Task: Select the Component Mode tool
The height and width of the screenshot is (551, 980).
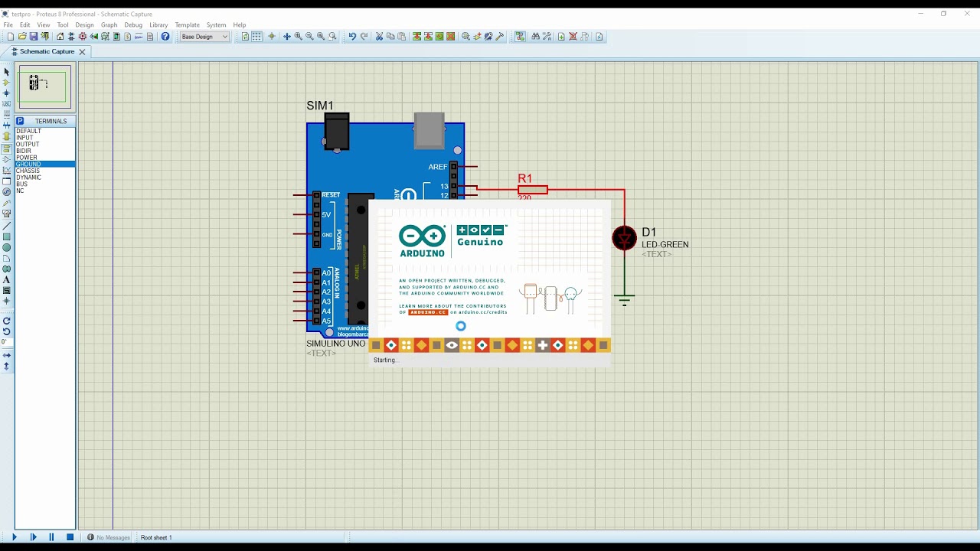Action: click(7, 82)
